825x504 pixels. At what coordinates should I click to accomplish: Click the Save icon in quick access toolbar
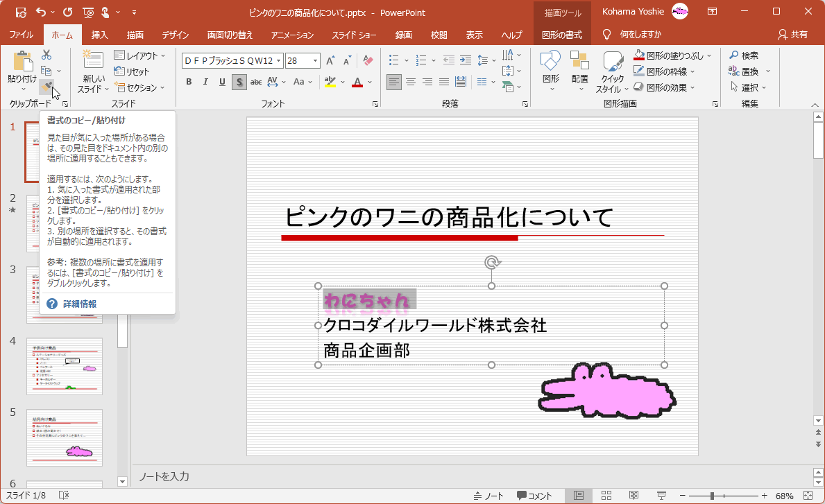pos(21,12)
